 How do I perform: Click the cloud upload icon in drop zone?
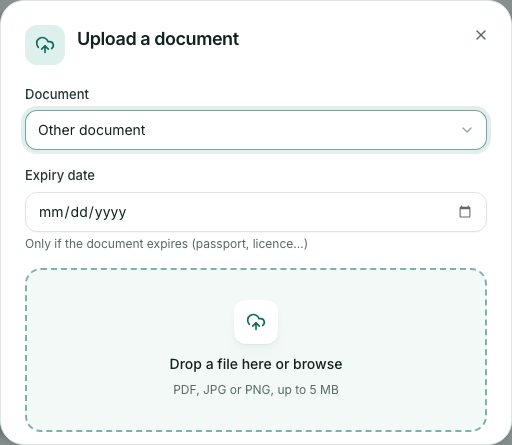(256, 322)
